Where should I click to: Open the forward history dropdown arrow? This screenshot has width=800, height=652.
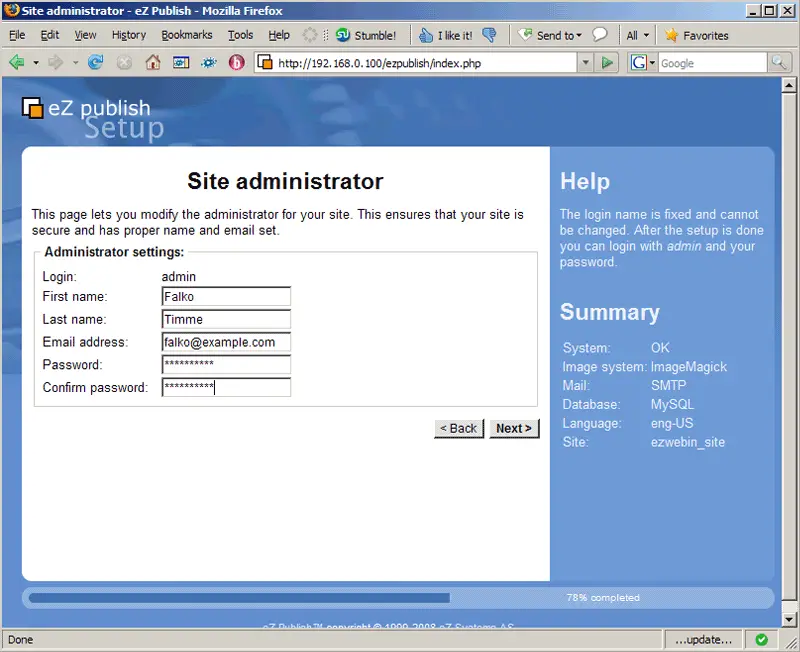point(75,63)
